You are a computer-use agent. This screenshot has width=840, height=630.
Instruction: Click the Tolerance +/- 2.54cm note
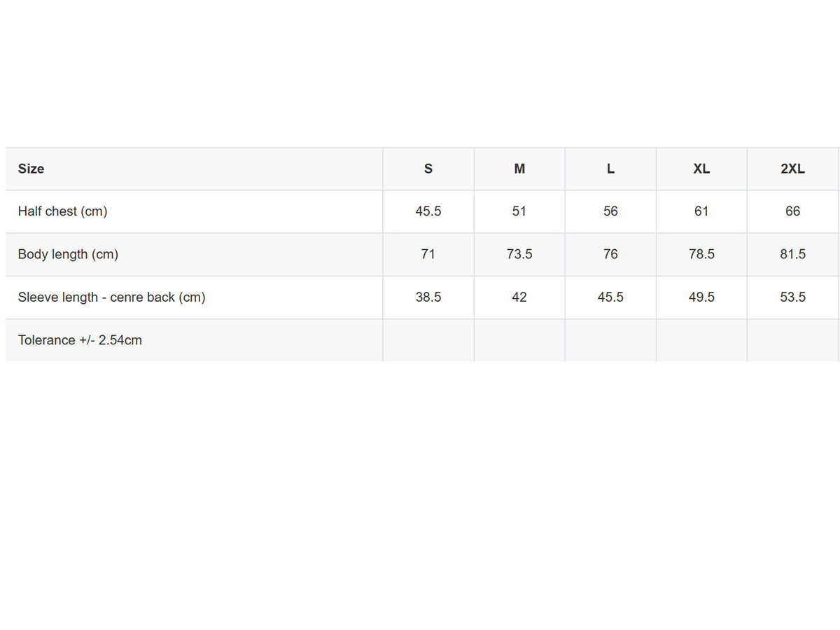point(80,340)
